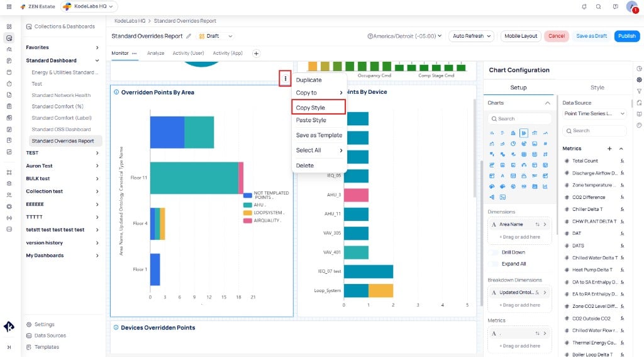
Task: Add a new tab with the plus icon
Action: tap(256, 54)
